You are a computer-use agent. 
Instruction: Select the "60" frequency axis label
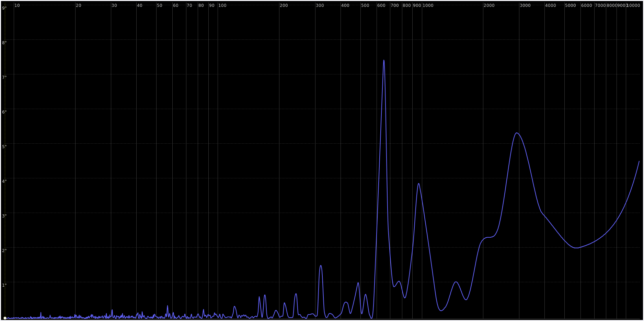(176, 5)
